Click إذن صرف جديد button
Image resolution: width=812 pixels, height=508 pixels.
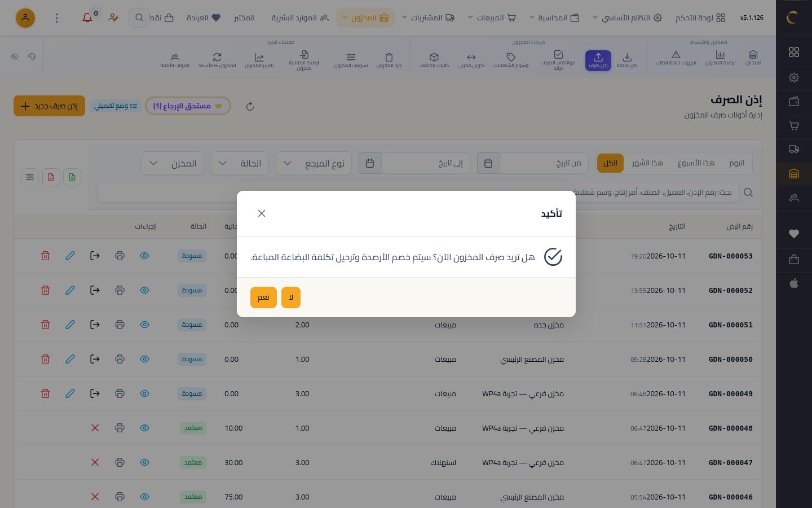click(x=49, y=106)
